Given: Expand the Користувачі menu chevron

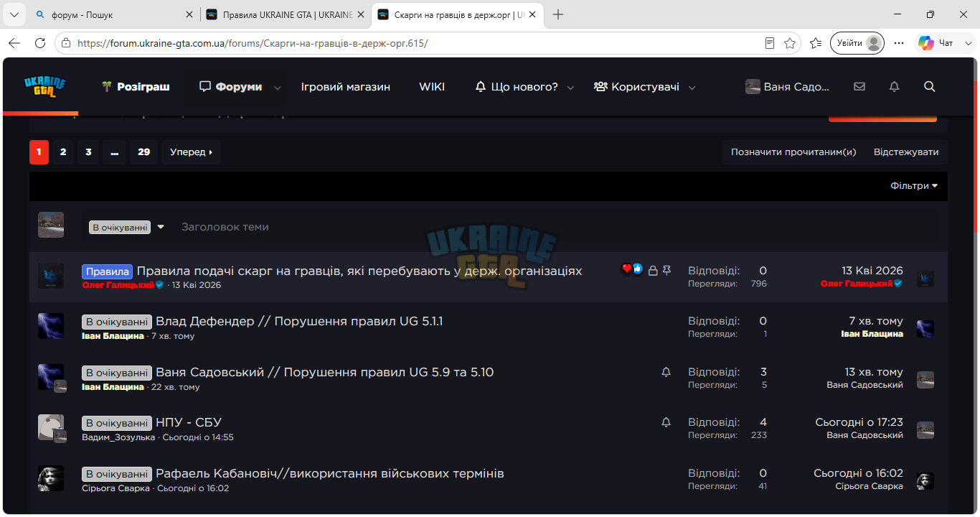Looking at the screenshot, I should 692,88.
